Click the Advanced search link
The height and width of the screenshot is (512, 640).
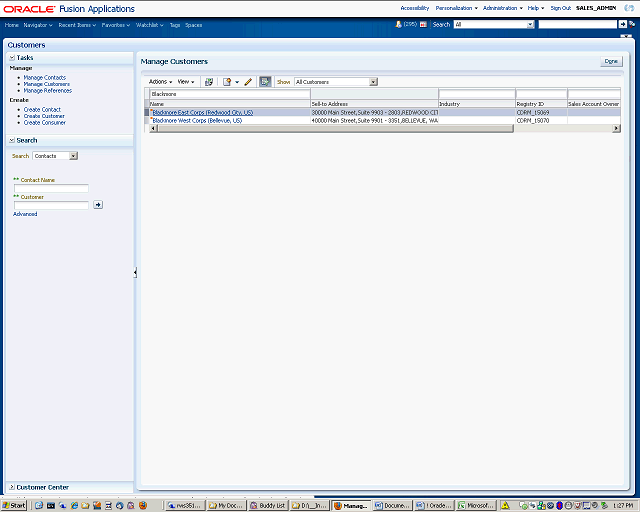(x=25, y=214)
